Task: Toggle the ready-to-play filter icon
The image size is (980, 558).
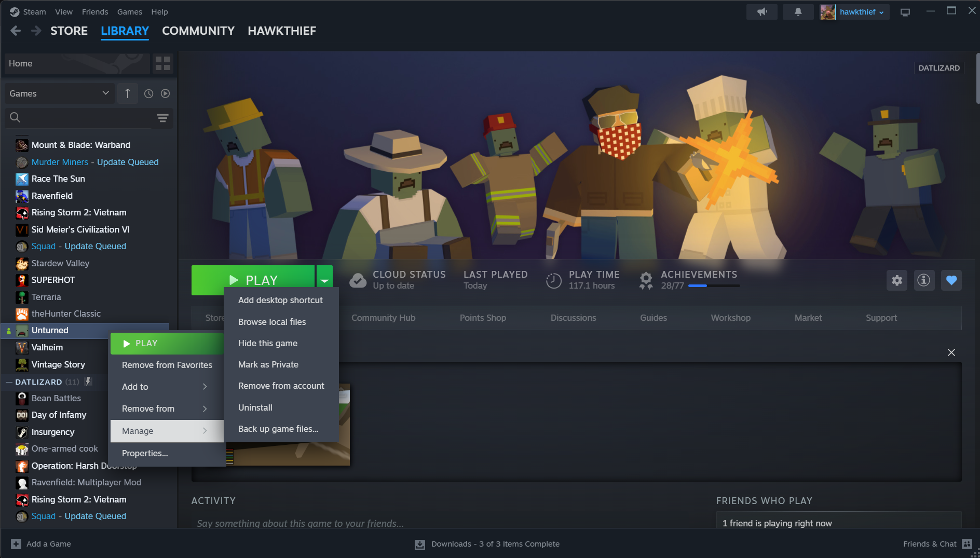Action: (x=165, y=93)
